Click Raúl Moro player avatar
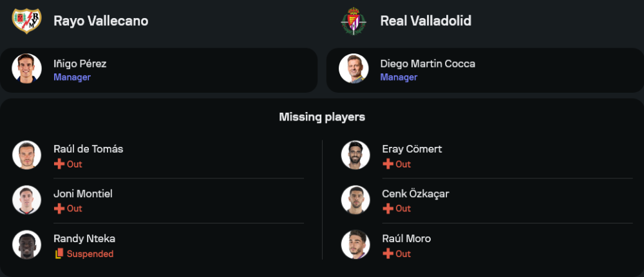 coord(355,245)
